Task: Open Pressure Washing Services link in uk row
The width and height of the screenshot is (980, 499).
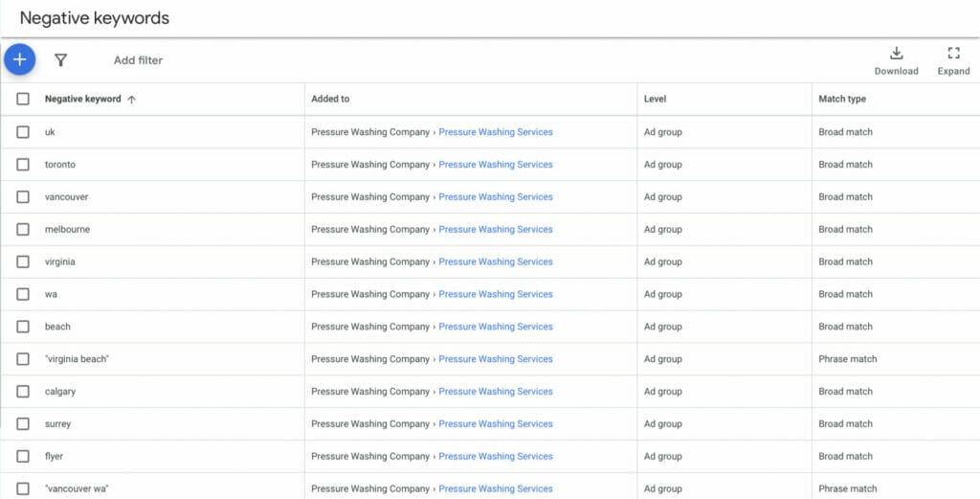Action: pyautogui.click(x=496, y=132)
